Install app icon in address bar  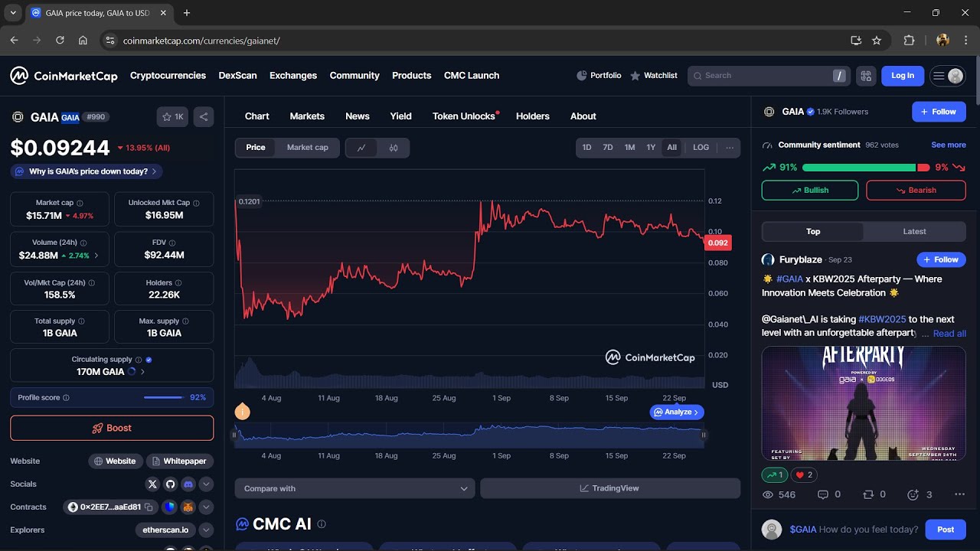tap(856, 41)
